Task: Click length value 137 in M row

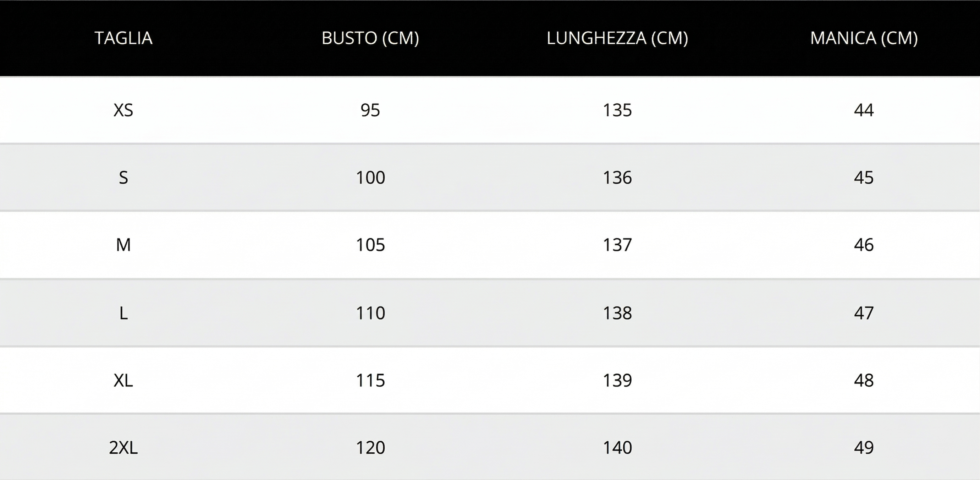Action: pos(617,245)
